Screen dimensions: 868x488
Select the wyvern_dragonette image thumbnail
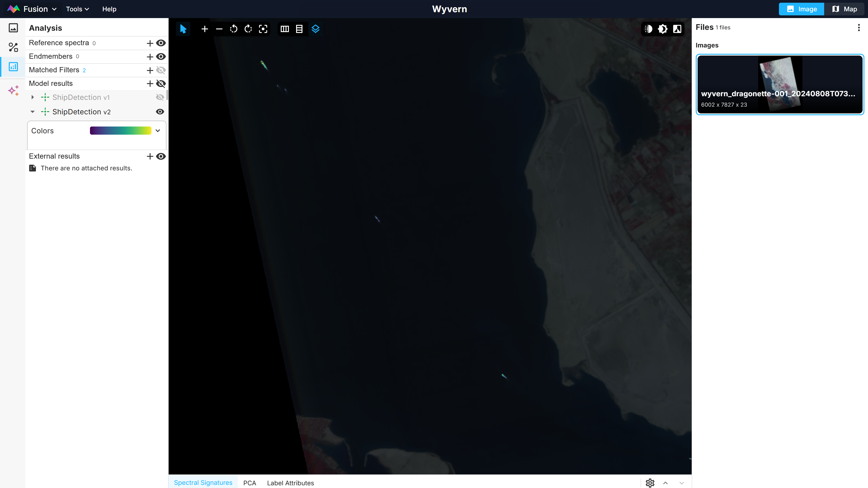pyautogui.click(x=780, y=84)
